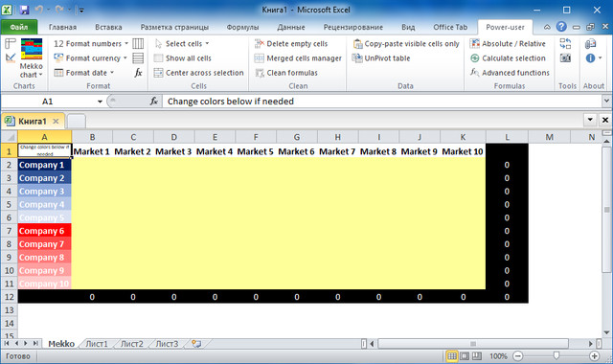613x364 pixels.
Task: Click the Undo arrow icon
Action: [x=38, y=10]
